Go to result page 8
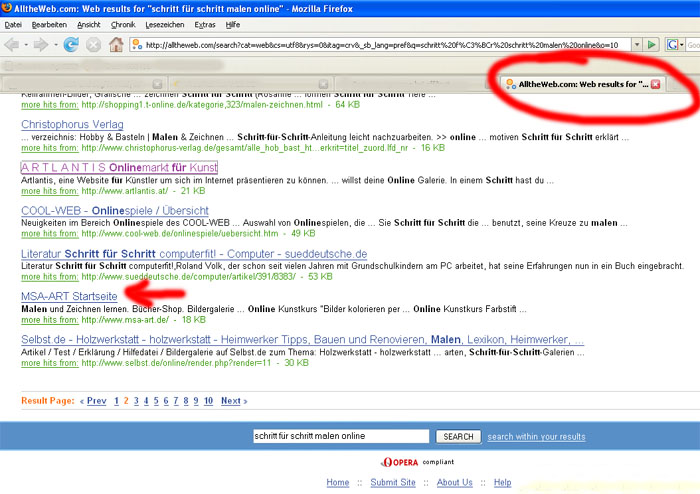The image size is (700, 494). [186, 401]
